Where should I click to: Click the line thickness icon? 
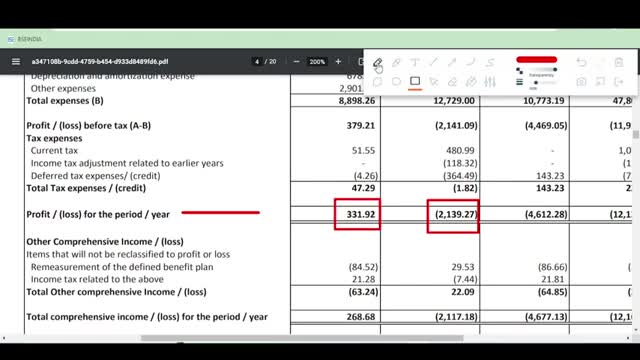point(519,82)
